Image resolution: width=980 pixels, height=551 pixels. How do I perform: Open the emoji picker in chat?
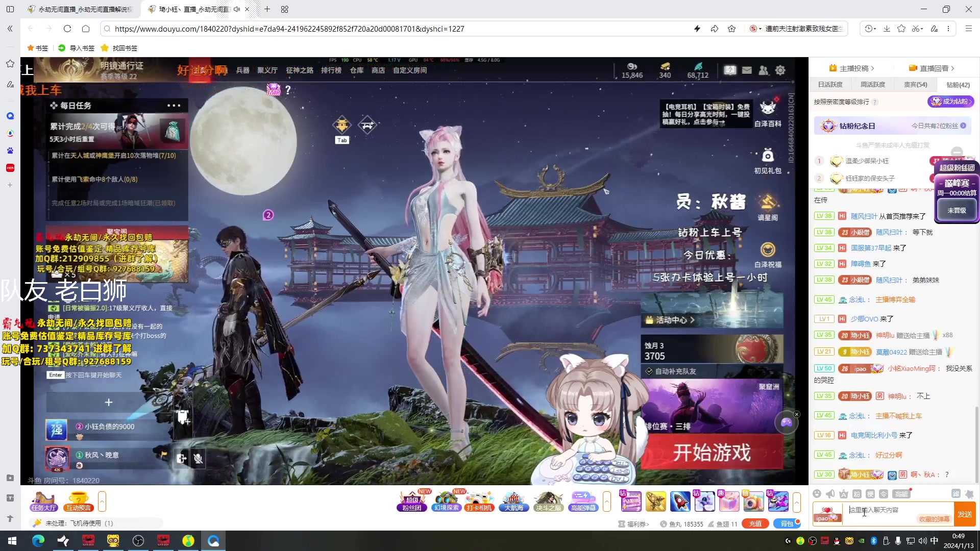click(817, 494)
